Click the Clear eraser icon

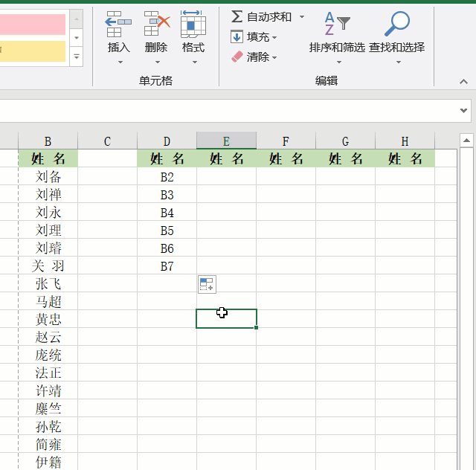tap(237, 57)
